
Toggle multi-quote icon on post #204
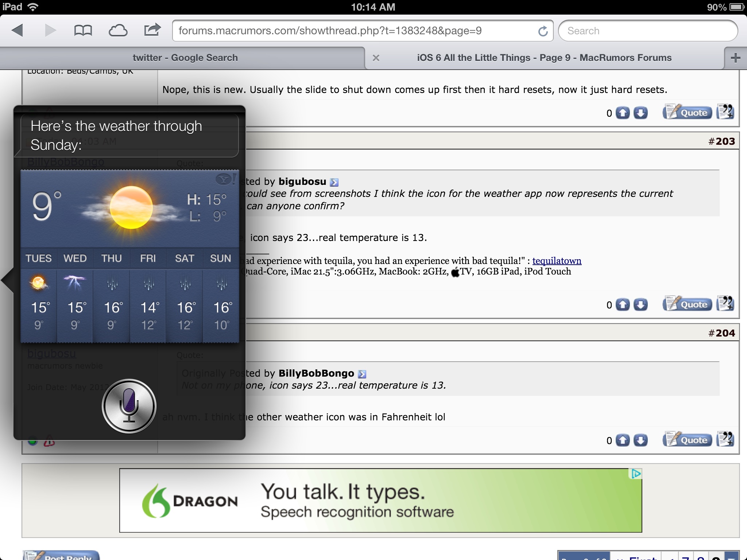725,439
